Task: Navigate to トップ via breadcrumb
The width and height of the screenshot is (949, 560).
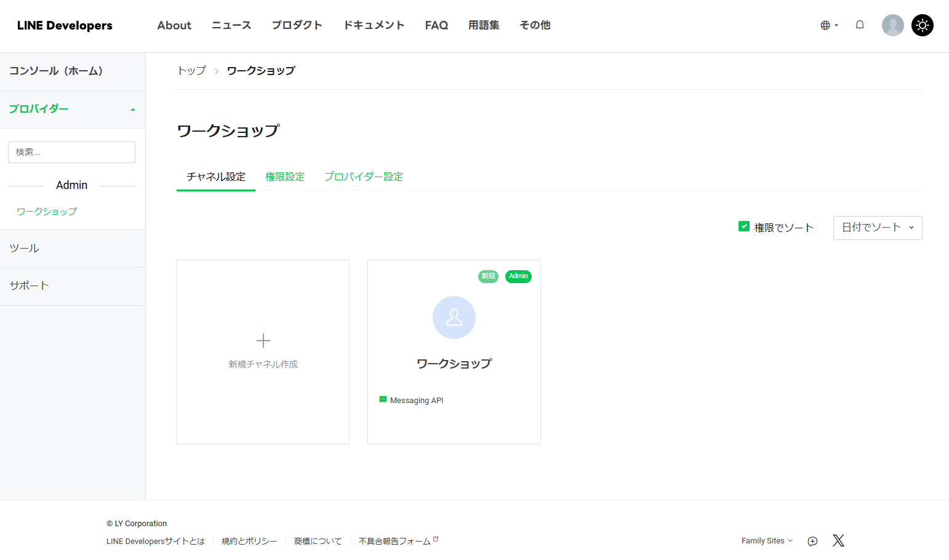Action: (x=191, y=71)
